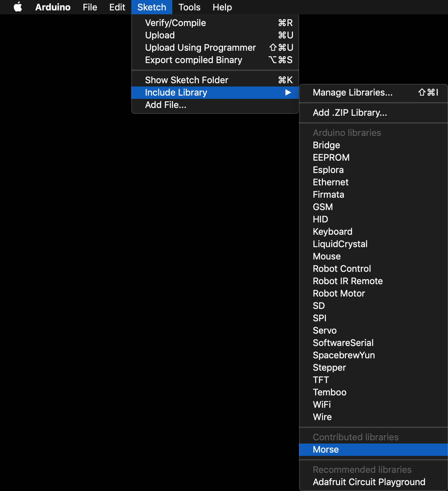The image size is (448, 491).
Task: Choose Export compiled Binary
Action: pos(193,60)
